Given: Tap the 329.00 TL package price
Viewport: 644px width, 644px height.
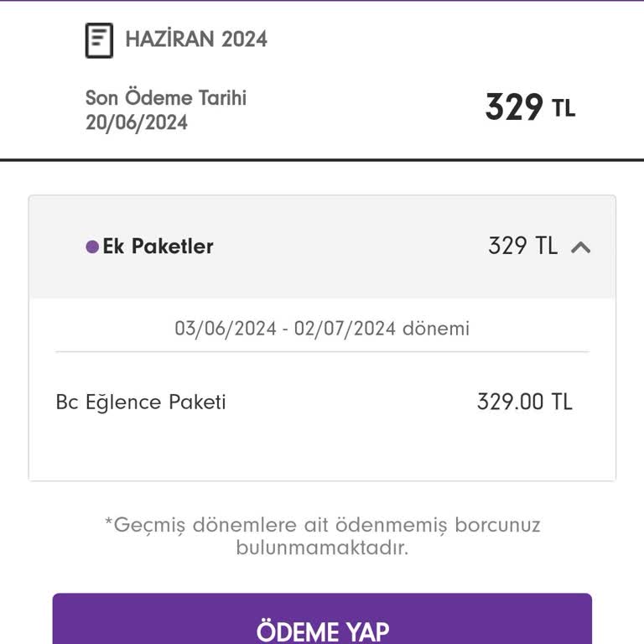Looking at the screenshot, I should pos(524,402).
